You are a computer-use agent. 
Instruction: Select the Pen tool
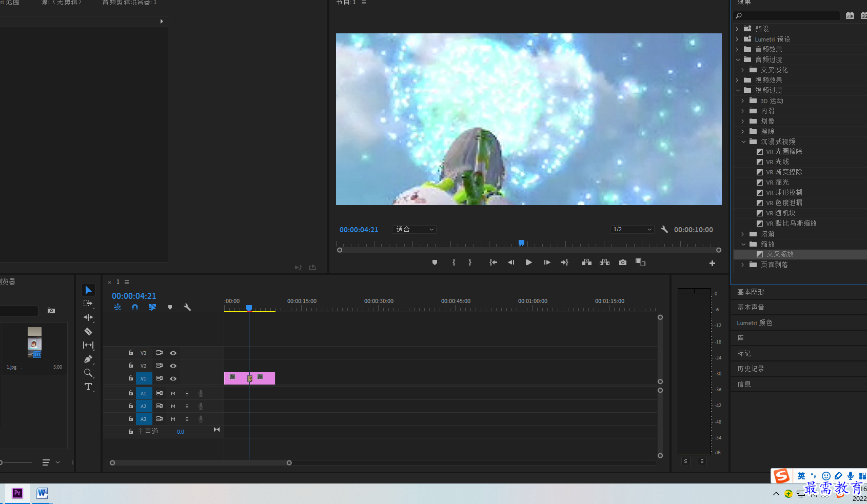point(88,359)
